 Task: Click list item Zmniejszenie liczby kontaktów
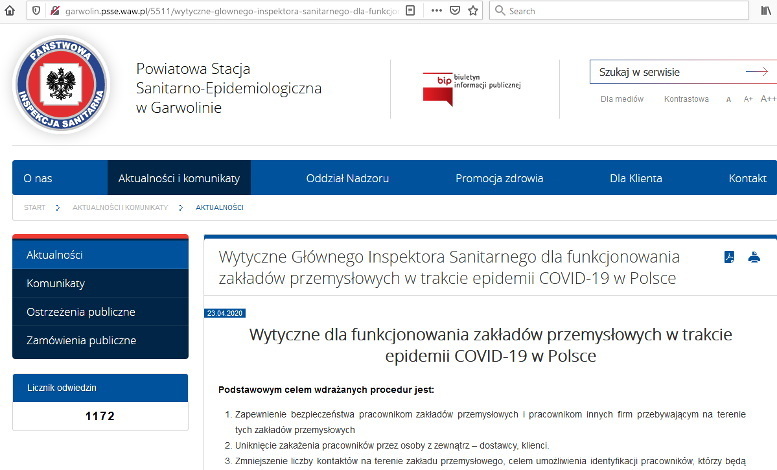click(x=490, y=461)
